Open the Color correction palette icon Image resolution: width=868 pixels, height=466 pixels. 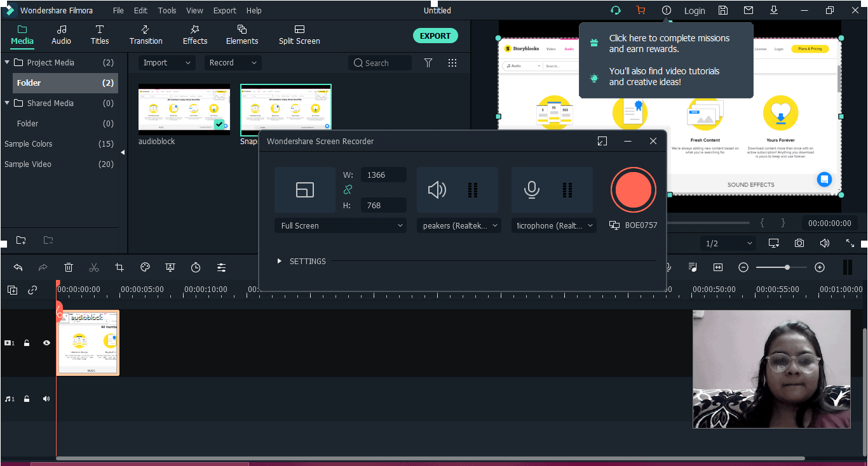click(x=145, y=267)
